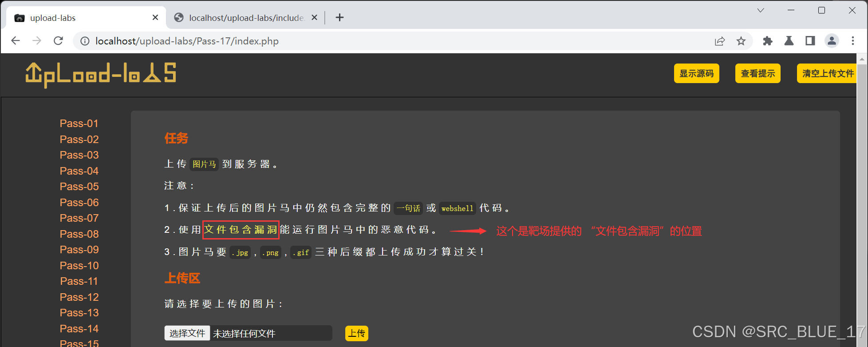Click the 图片马 highlighted code text
Viewport: 868px width, 347px height.
point(204,164)
